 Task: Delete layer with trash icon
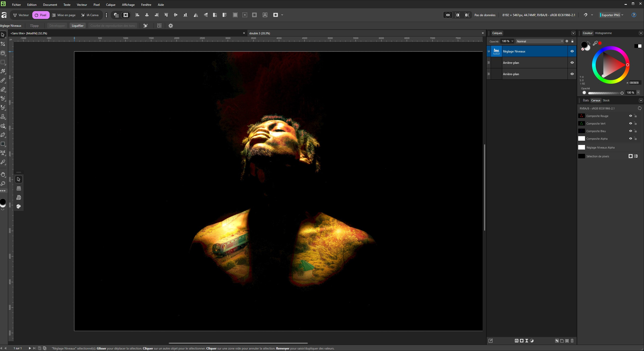(x=572, y=341)
